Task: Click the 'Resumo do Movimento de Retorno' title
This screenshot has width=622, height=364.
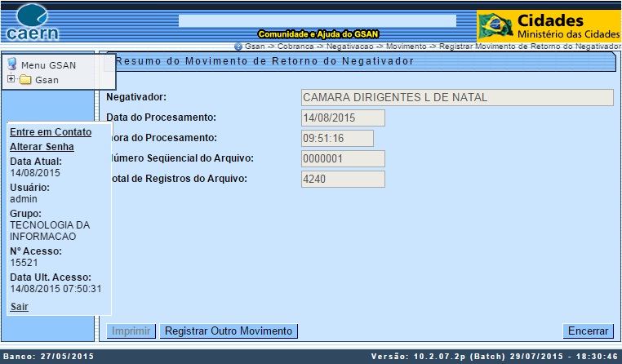Action: [264, 61]
